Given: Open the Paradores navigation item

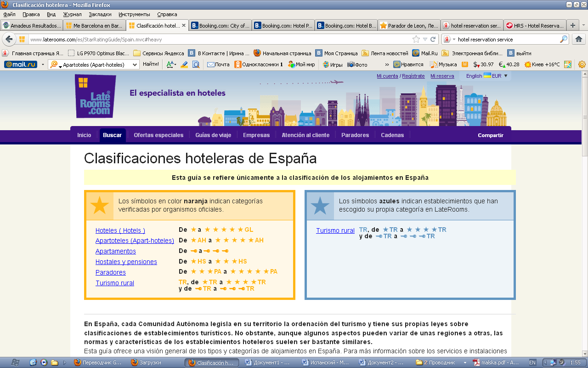Looking at the screenshot, I should (355, 135).
